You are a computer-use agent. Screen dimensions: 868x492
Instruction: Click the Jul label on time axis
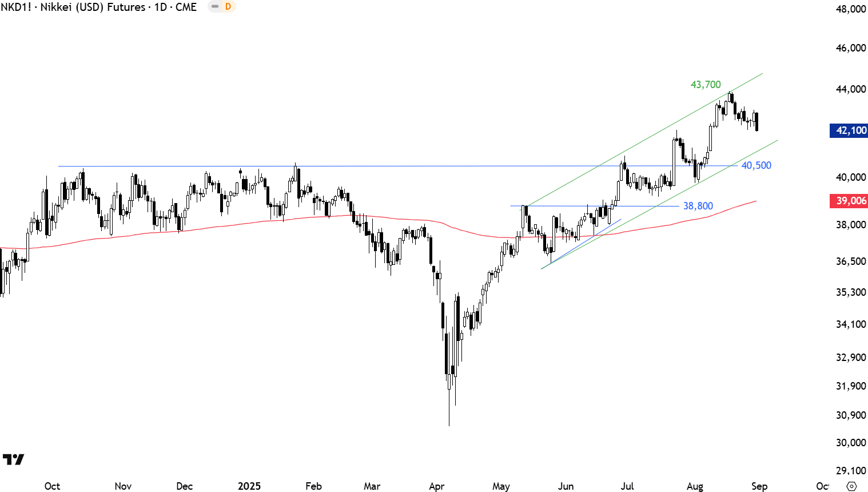click(627, 486)
